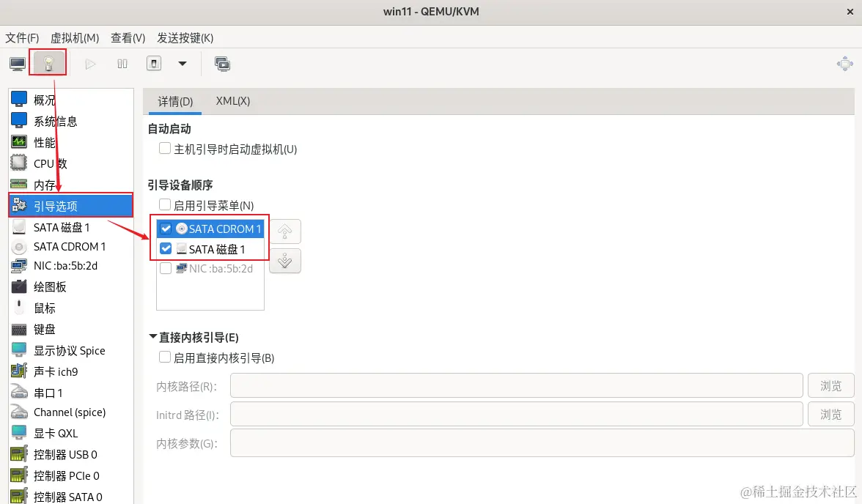Click the 内核路径(R) input field
Screen dimensions: 862x504
pos(516,385)
